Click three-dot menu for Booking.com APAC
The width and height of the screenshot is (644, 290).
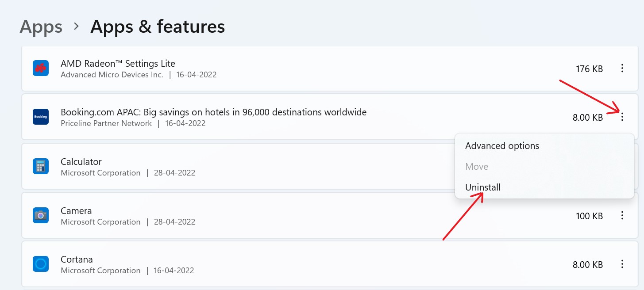[x=622, y=117]
